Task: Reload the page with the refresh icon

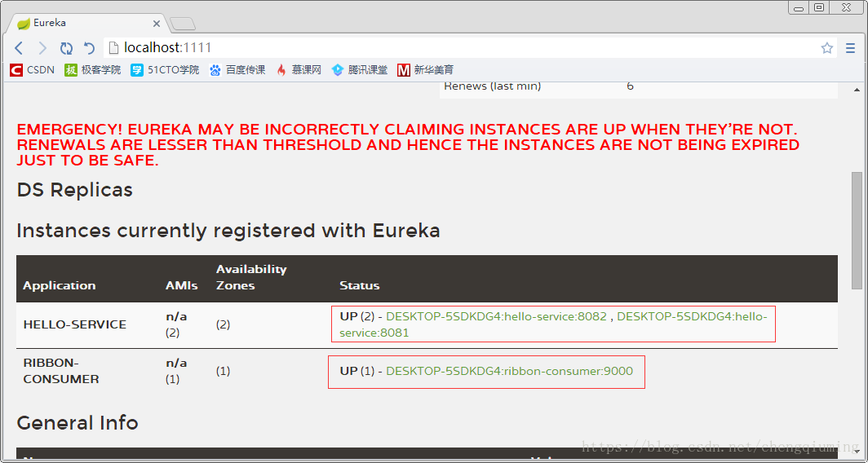Action: coord(66,48)
